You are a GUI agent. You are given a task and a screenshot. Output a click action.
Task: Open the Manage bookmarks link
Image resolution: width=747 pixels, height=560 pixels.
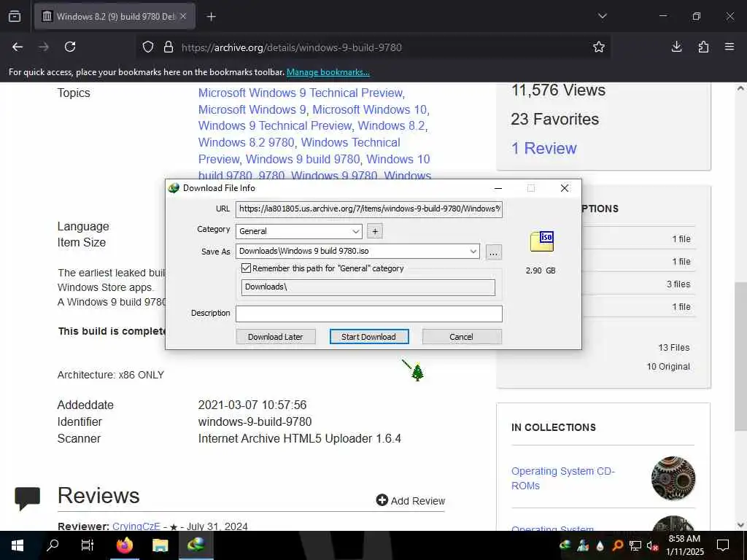tap(328, 72)
